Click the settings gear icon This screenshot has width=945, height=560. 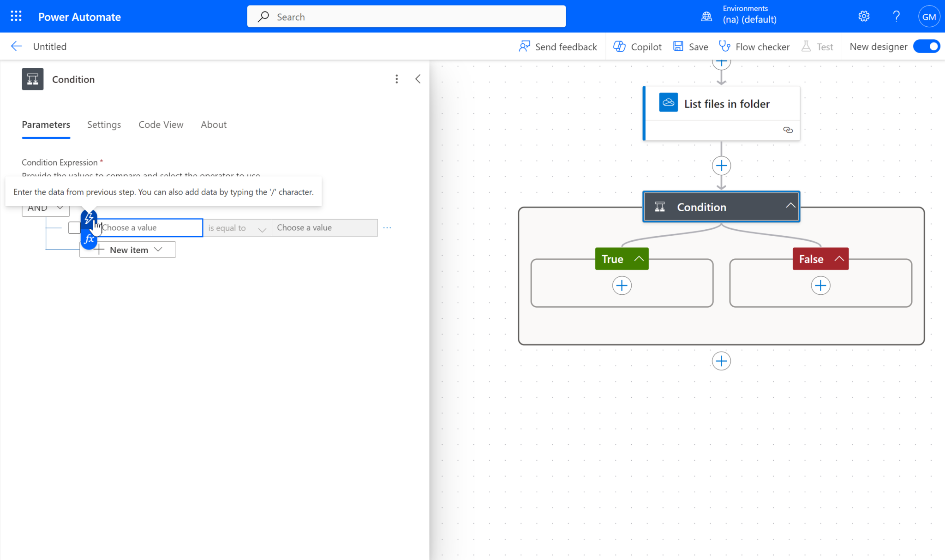click(864, 17)
